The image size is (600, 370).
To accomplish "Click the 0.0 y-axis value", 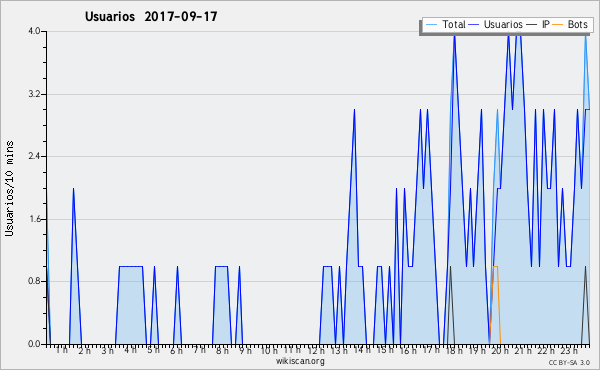I will tap(34, 344).
